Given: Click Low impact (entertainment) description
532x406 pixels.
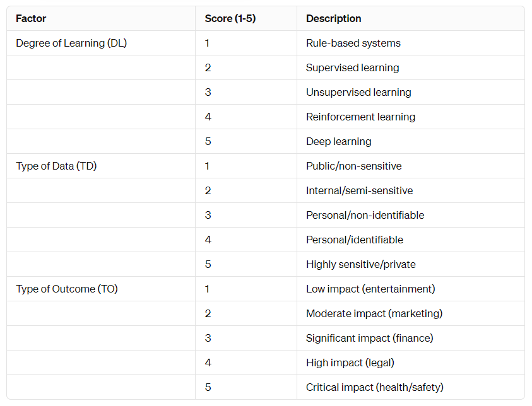Looking at the screenshot, I should pos(370,289).
